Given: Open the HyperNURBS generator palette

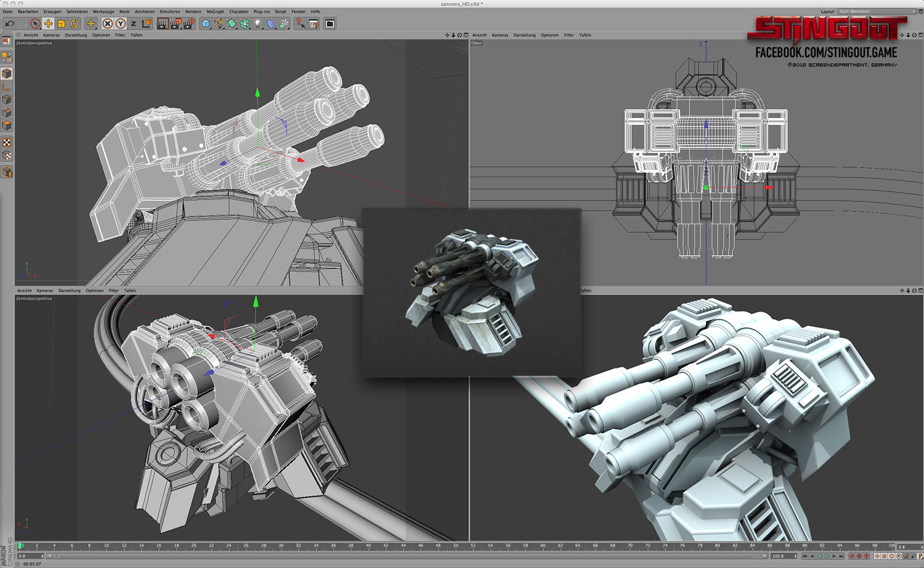Looking at the screenshot, I should (x=232, y=23).
